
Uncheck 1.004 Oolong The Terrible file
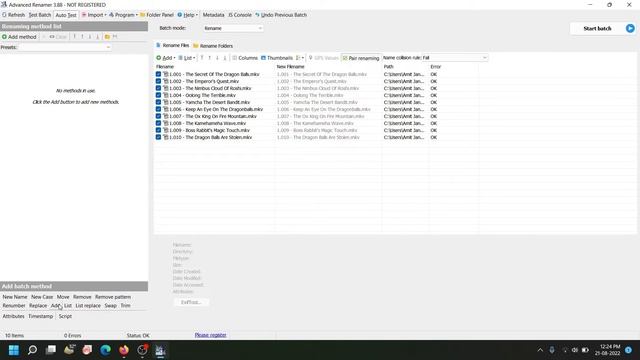coord(158,95)
